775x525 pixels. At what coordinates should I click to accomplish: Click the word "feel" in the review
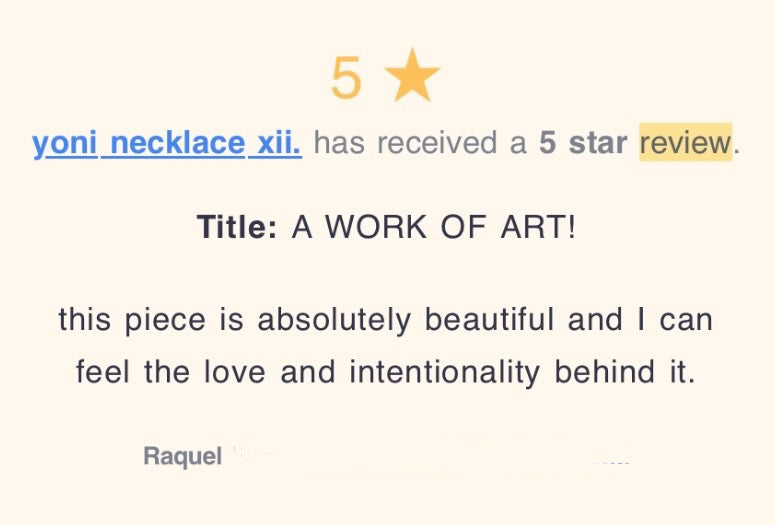tap(104, 373)
